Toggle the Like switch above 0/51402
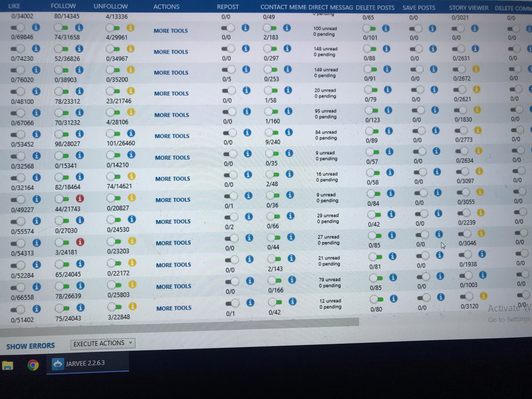The height and width of the screenshot is (399, 532). click(x=18, y=309)
